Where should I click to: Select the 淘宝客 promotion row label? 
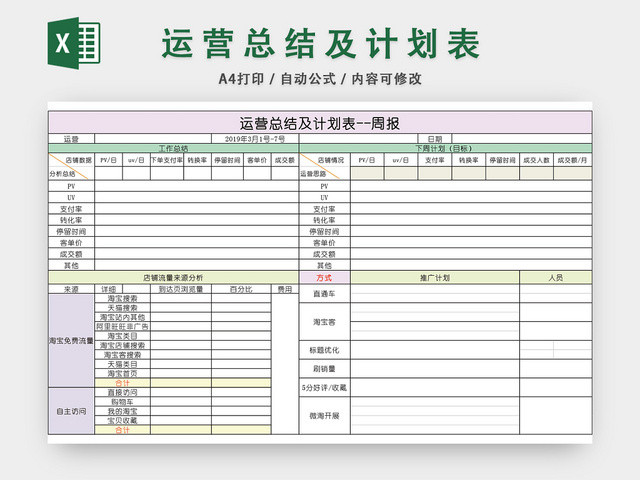point(325,322)
